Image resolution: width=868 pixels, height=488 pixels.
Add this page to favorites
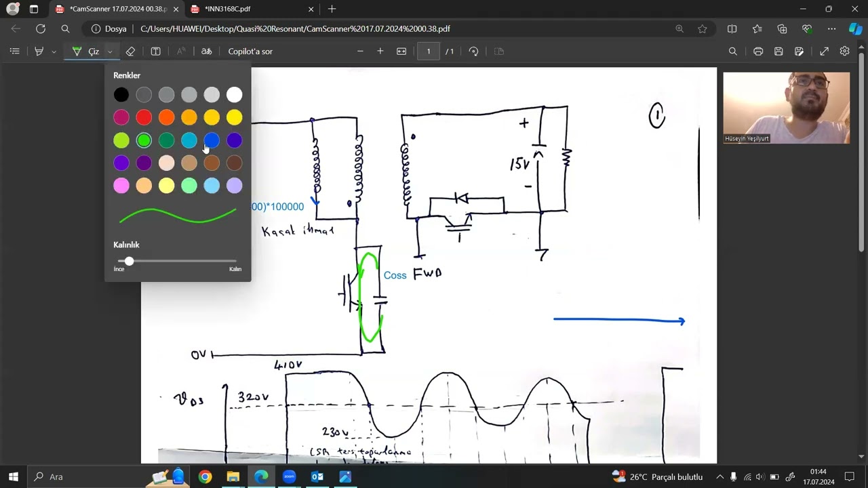703,29
